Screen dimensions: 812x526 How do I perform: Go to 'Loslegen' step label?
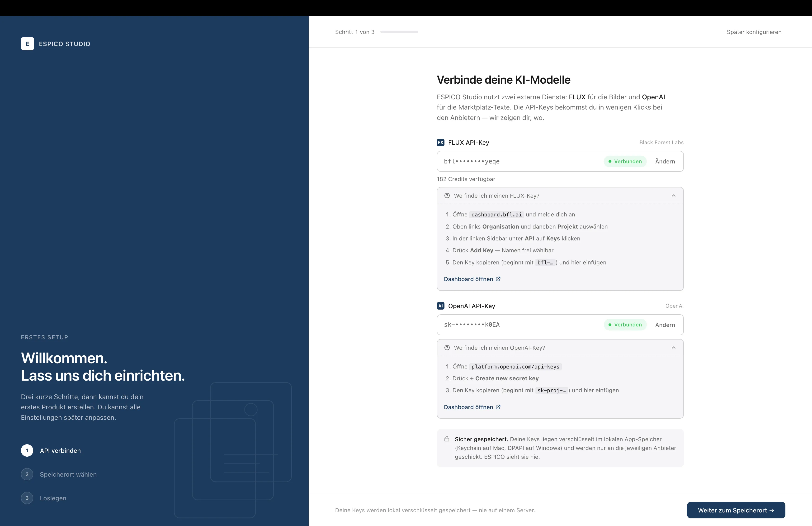53,498
